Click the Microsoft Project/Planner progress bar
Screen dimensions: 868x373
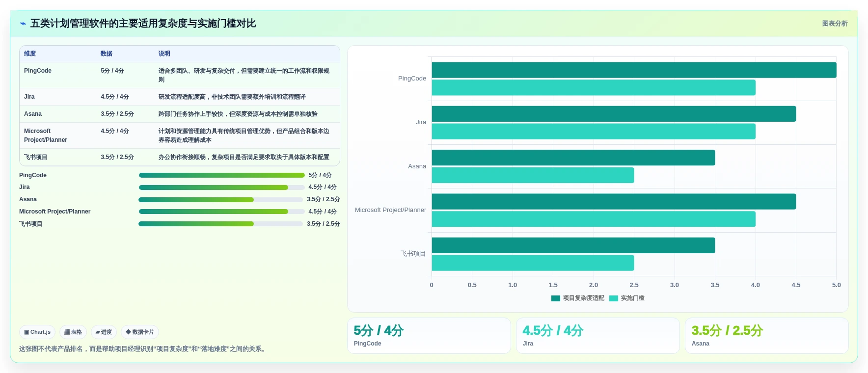tap(222, 212)
